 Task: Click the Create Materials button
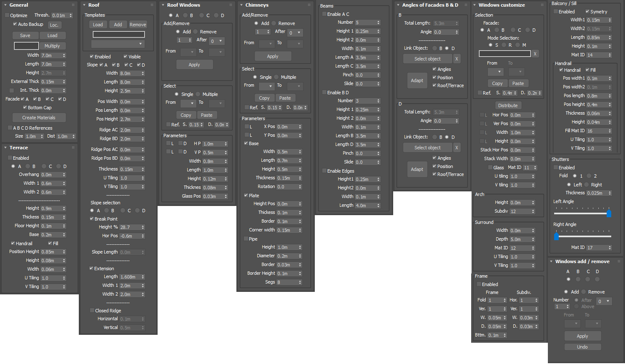point(39,118)
